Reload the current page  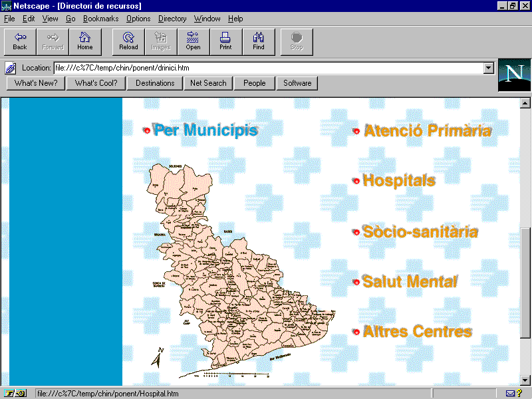point(128,41)
